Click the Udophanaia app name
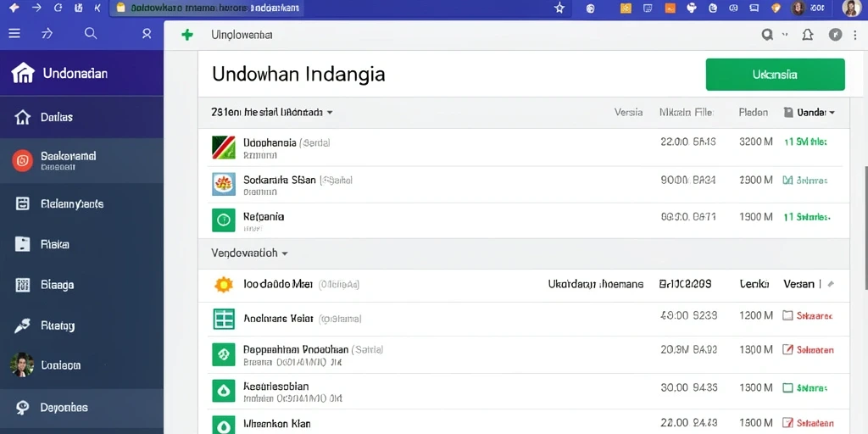Image resolution: width=868 pixels, height=434 pixels. click(x=270, y=142)
